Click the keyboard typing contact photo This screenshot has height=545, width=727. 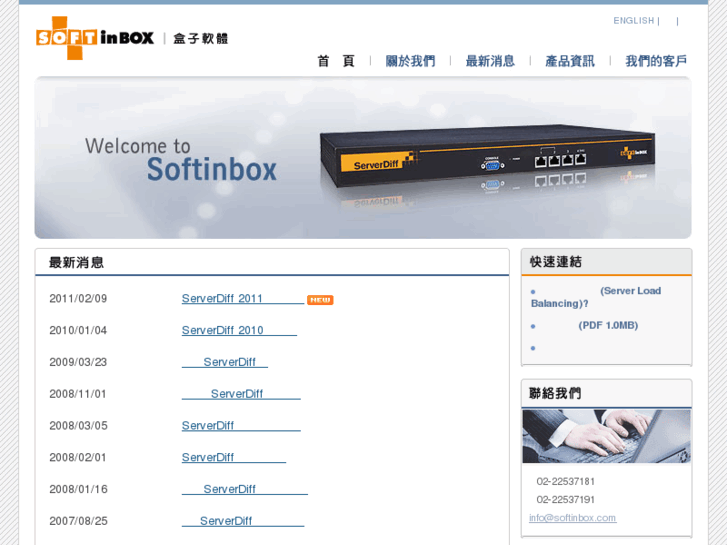click(x=606, y=436)
